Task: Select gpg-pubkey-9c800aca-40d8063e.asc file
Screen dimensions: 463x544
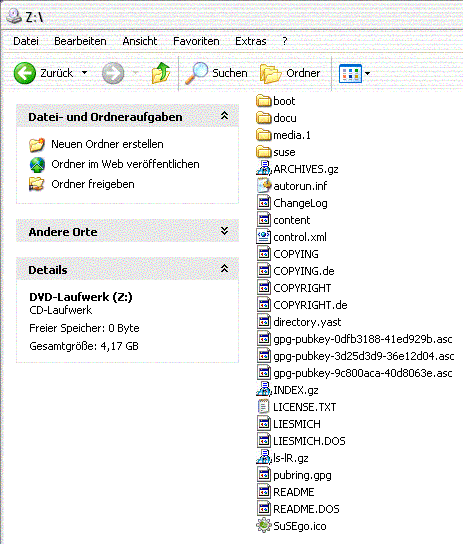Action: point(363,373)
